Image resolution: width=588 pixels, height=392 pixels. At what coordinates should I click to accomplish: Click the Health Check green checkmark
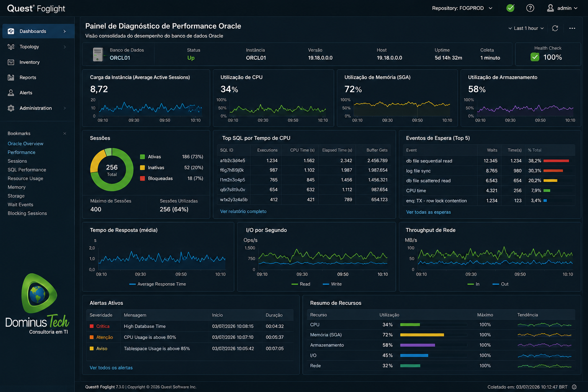pos(535,57)
